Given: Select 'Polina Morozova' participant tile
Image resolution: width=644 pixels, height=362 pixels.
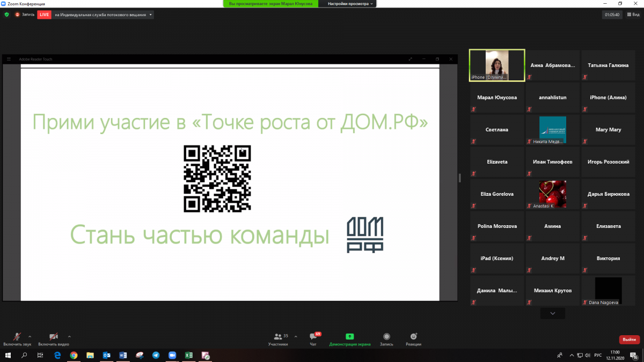Looking at the screenshot, I should [x=497, y=226].
